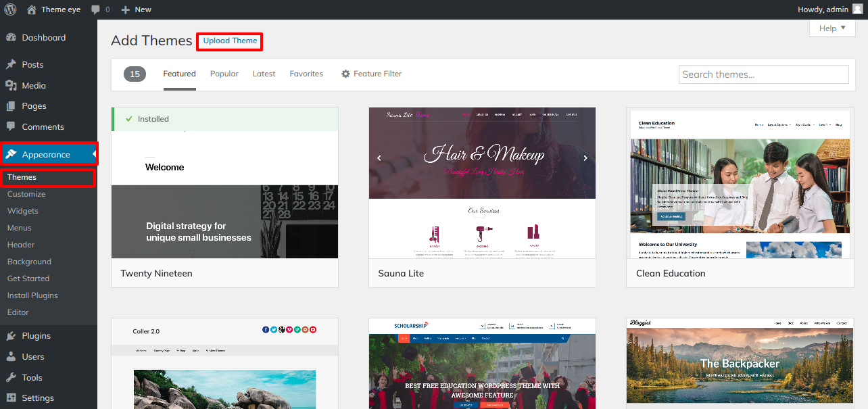
Task: Click the Upload Theme button
Action: pos(230,41)
